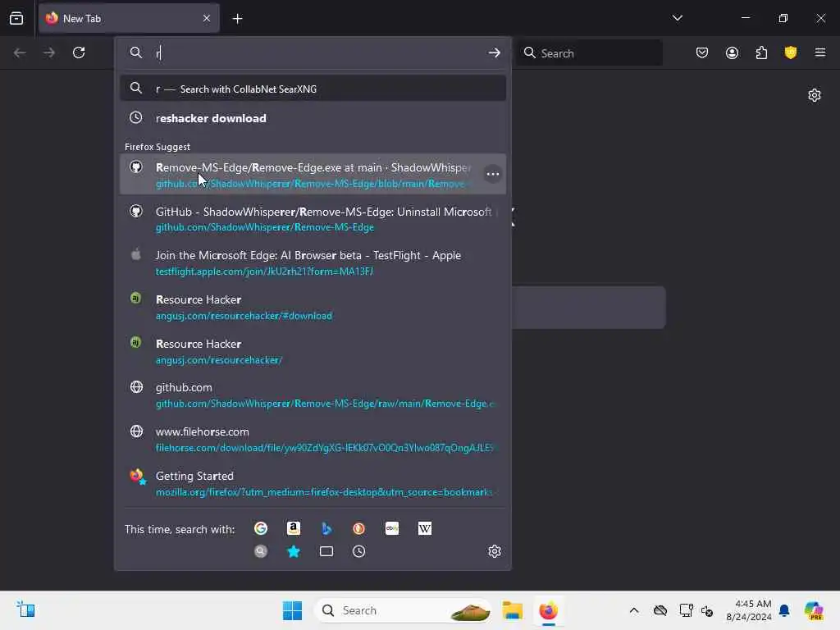This screenshot has height=630, width=840.
Task: Go forward one page
Action: click(49, 52)
